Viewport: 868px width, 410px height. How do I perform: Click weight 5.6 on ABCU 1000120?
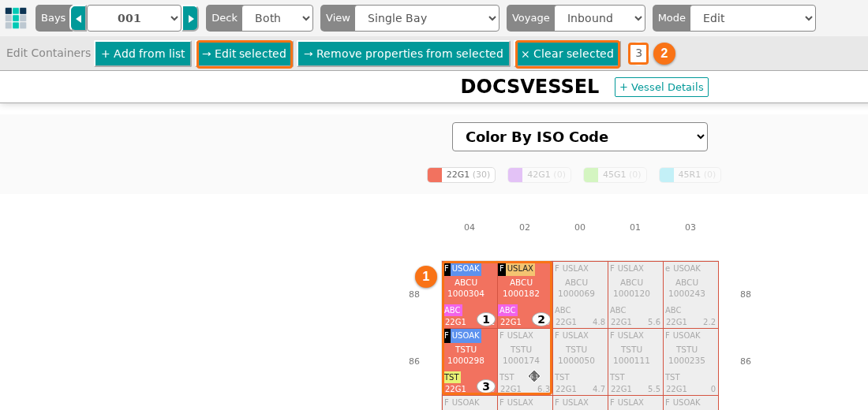tap(654, 322)
